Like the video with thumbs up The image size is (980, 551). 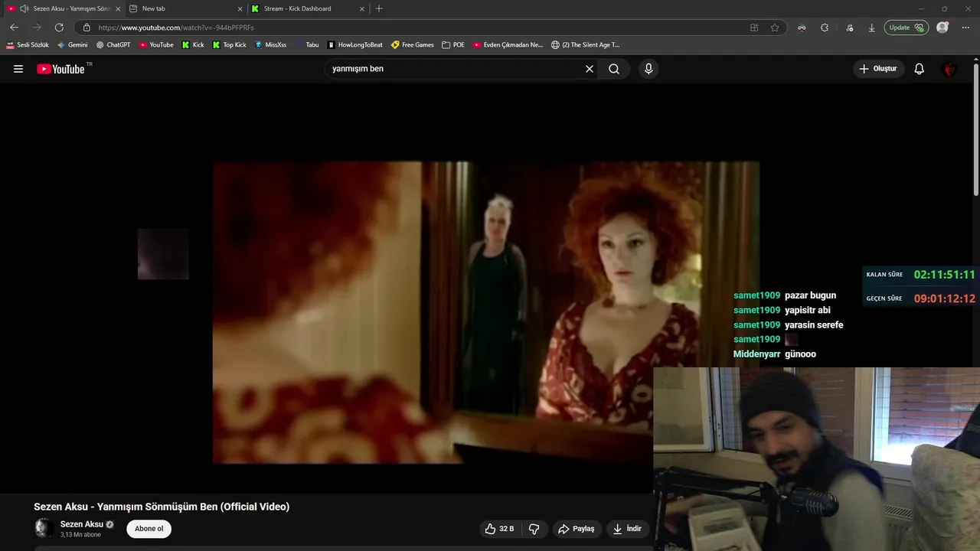[x=499, y=529]
